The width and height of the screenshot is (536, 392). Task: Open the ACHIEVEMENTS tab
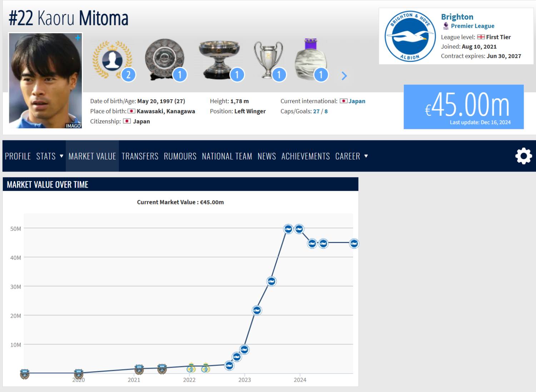(x=306, y=156)
